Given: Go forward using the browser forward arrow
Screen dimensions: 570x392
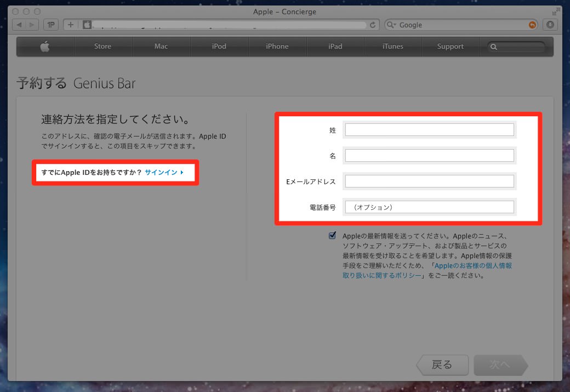Looking at the screenshot, I should click(x=32, y=25).
